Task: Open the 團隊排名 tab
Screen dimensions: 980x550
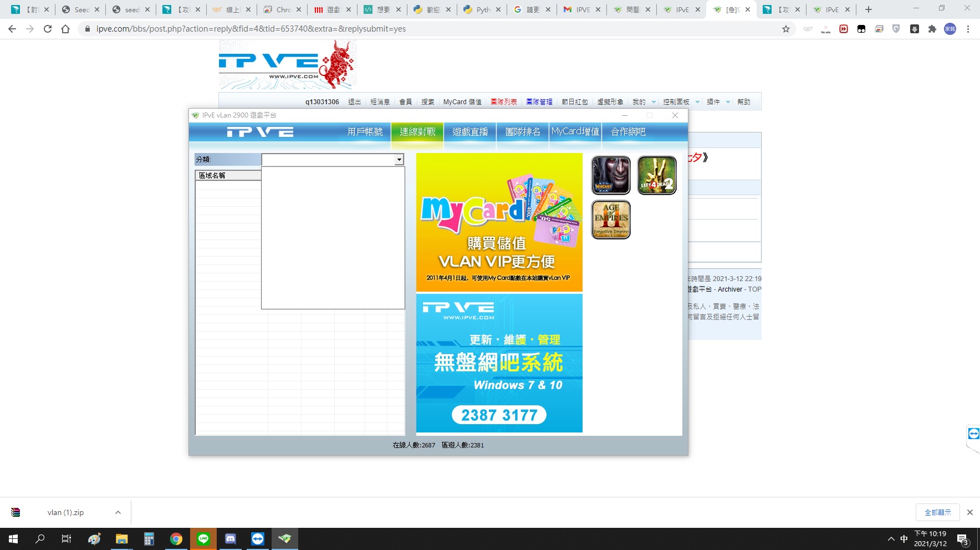Action: pyautogui.click(x=523, y=132)
